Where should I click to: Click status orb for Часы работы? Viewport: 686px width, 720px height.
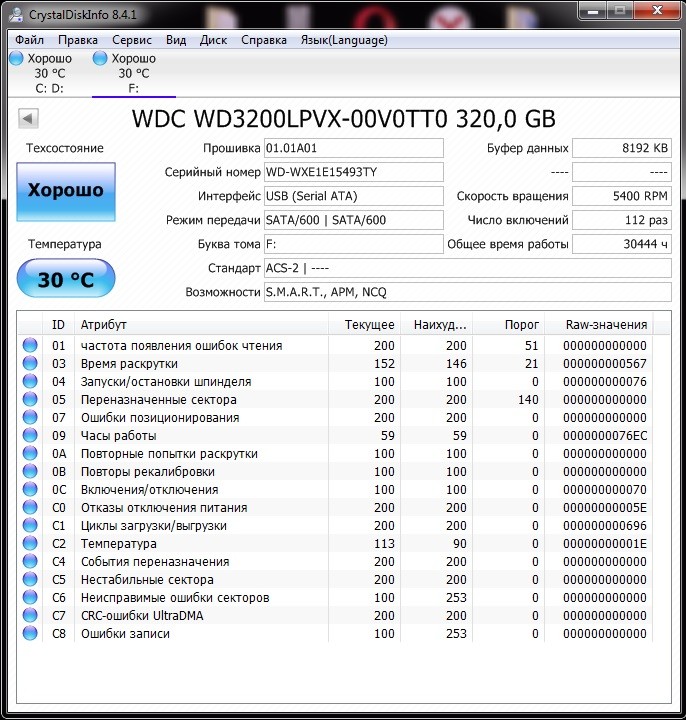(x=30, y=435)
